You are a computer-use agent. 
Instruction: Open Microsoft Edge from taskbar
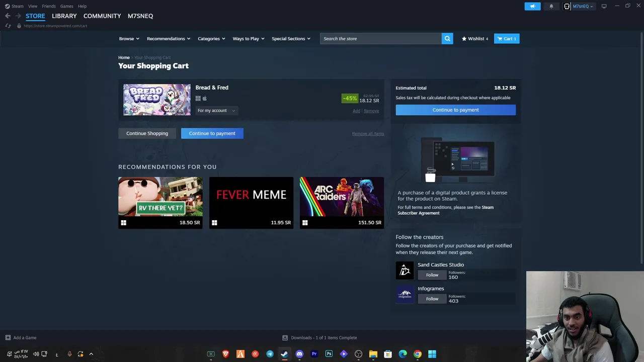403,354
